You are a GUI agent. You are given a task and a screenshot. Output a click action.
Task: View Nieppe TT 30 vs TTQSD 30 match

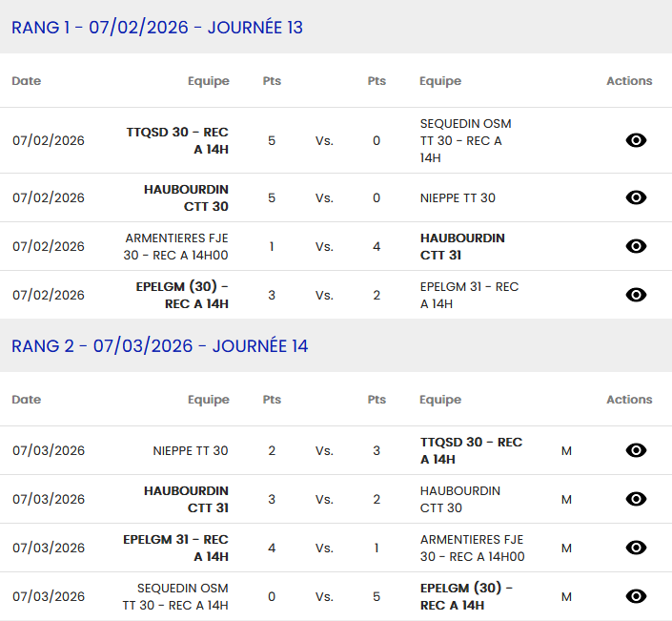coord(636,450)
